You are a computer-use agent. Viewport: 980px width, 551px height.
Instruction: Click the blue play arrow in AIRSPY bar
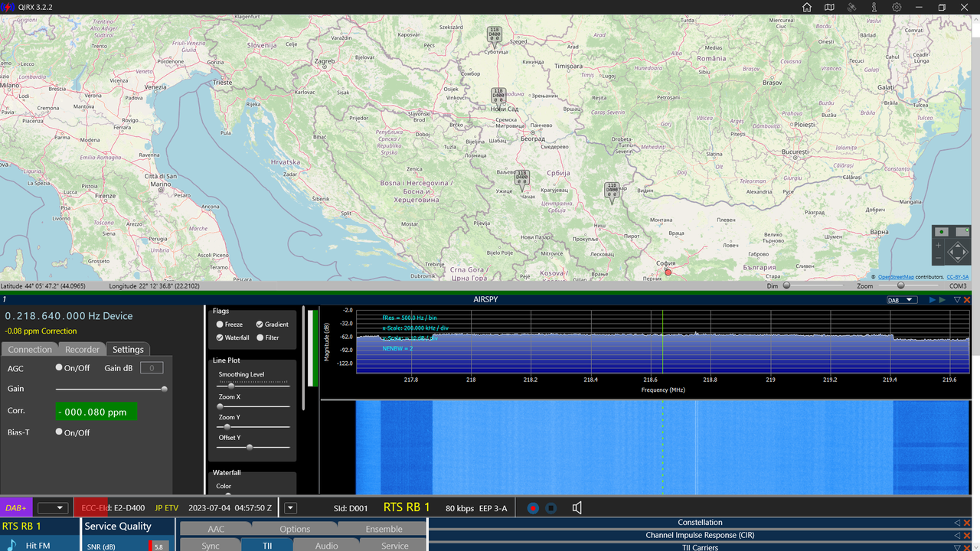[933, 300]
